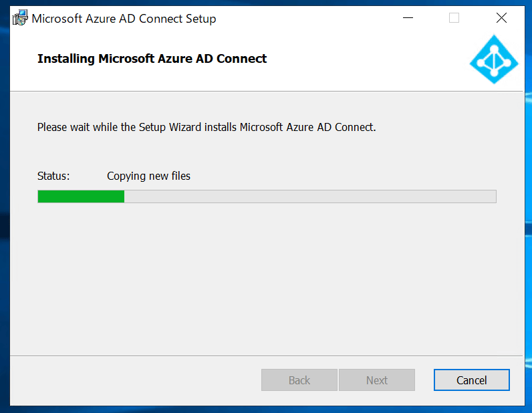Click the "Copying new files" status text
Screen dimensions: 532x413
(x=148, y=176)
